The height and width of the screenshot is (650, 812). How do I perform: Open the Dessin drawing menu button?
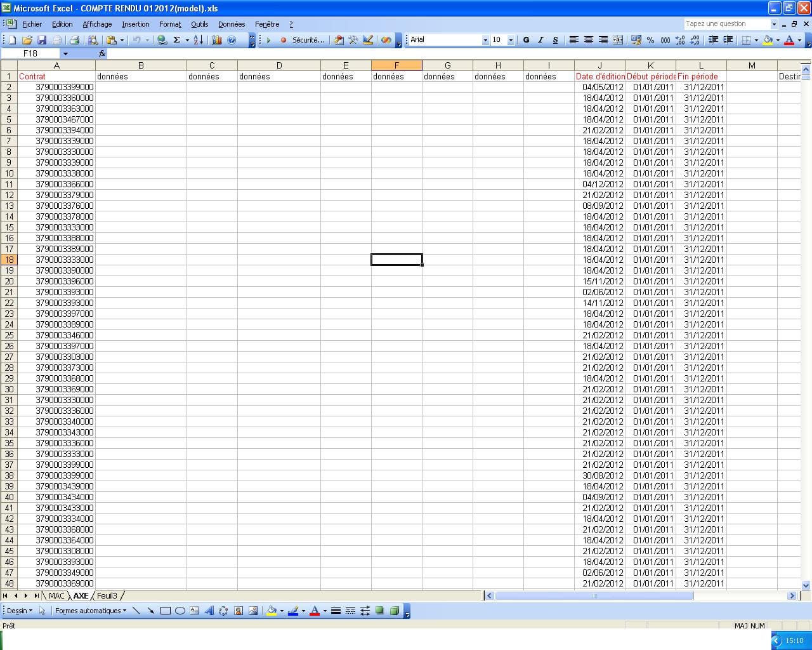19,611
